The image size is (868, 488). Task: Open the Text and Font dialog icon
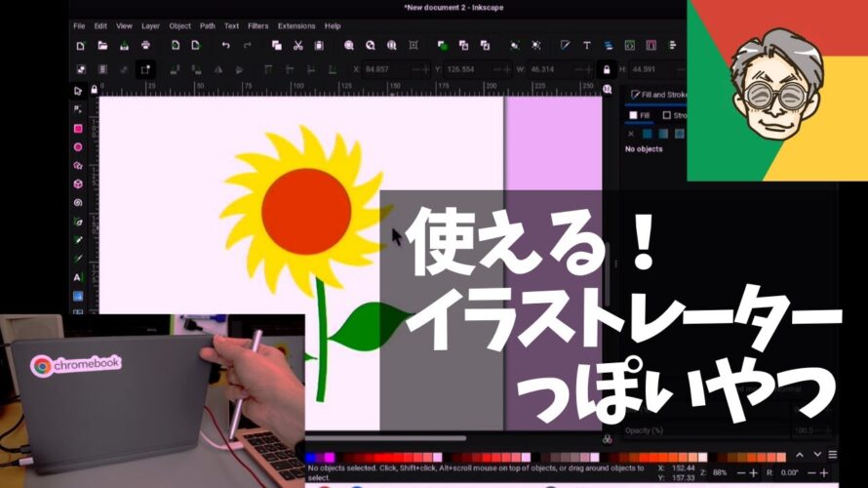(587, 46)
